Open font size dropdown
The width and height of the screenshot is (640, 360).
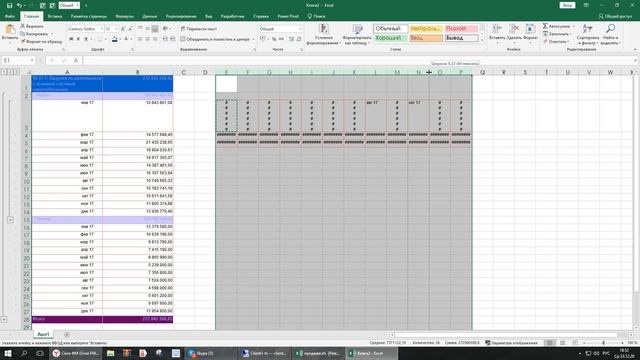point(116,29)
